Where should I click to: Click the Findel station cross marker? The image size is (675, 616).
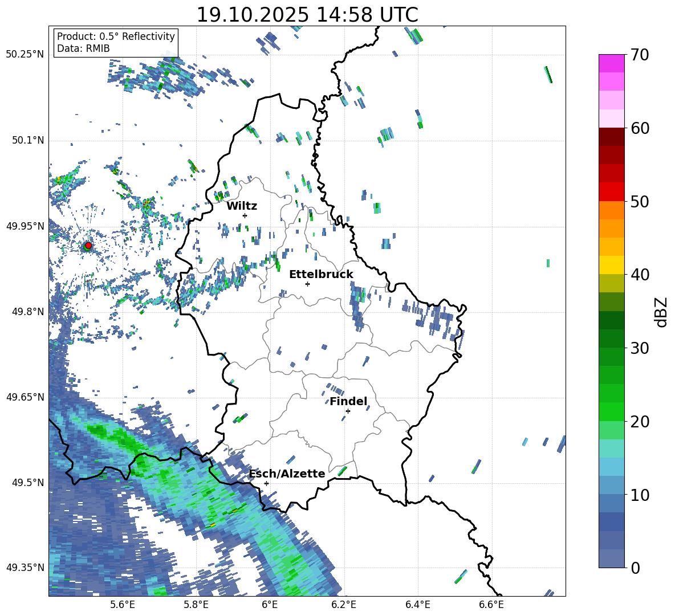(x=348, y=411)
